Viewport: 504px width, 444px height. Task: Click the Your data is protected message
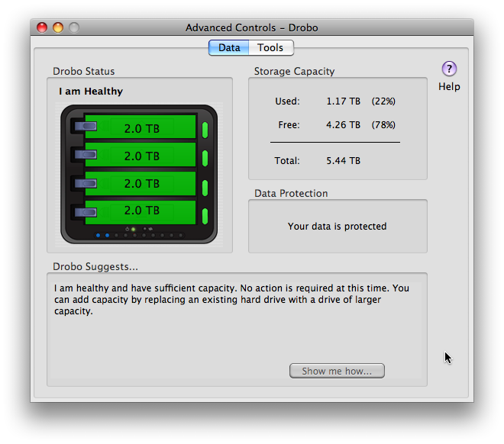337,227
